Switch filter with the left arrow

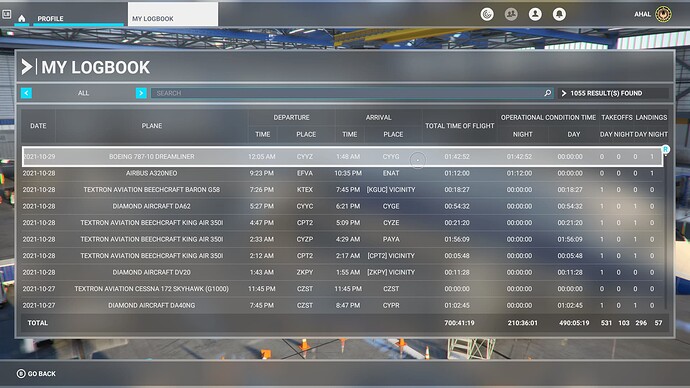pyautogui.click(x=26, y=93)
